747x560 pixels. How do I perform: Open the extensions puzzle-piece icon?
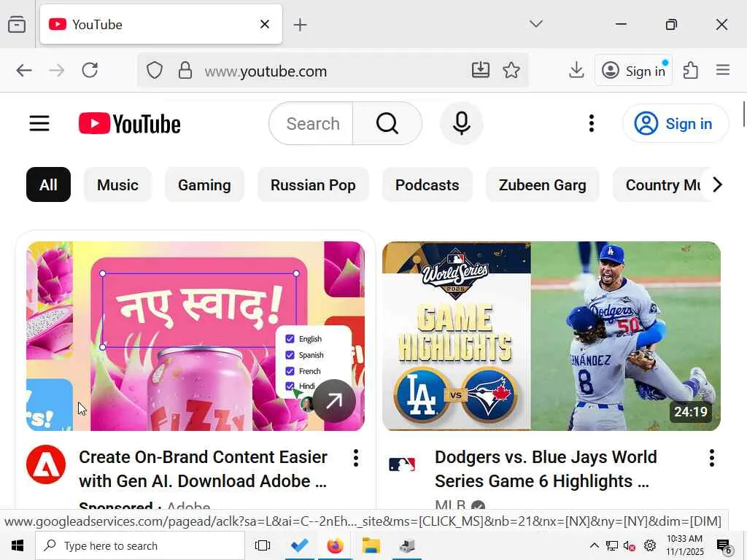[690, 71]
